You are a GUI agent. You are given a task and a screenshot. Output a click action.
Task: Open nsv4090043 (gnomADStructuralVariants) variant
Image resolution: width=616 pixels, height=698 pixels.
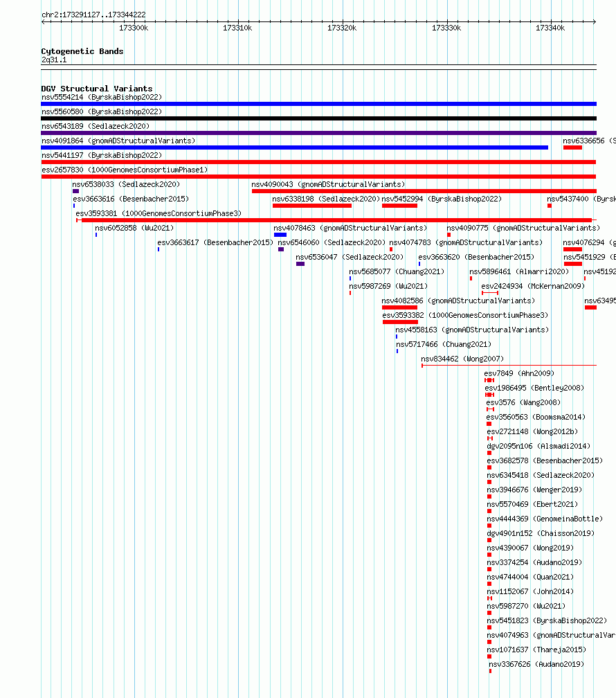[x=328, y=184]
